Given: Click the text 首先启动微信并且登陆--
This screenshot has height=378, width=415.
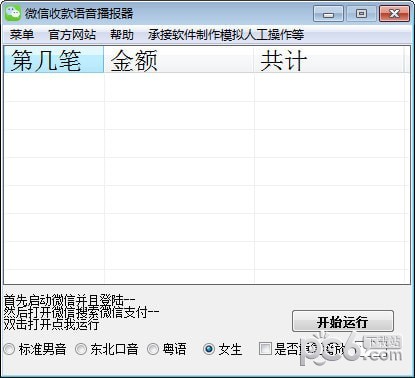Looking at the screenshot, I should [x=69, y=301].
